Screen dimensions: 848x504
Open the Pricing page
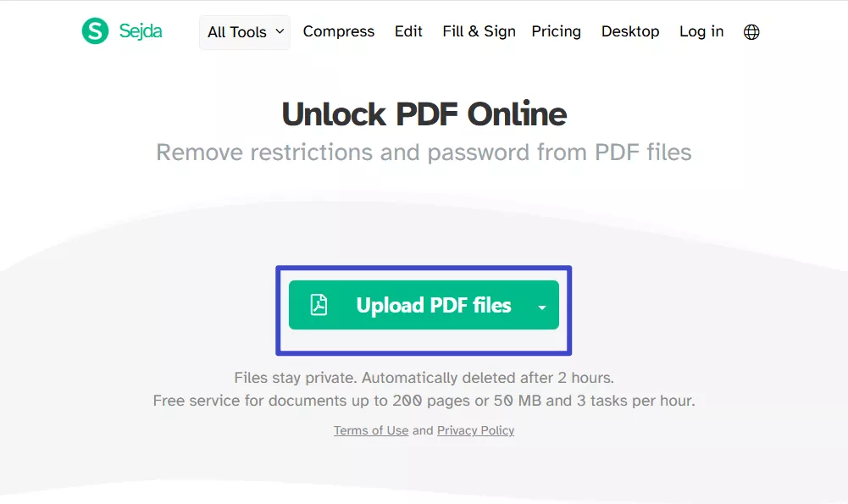(x=556, y=31)
